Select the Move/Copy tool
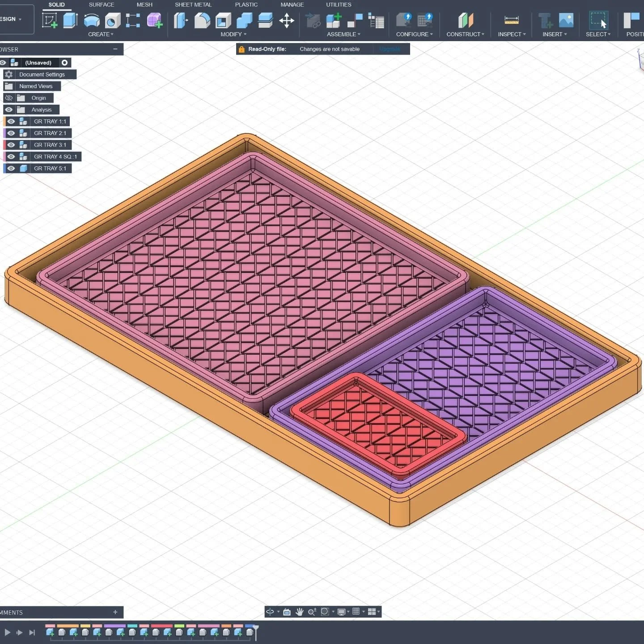The width and height of the screenshot is (644, 644). pyautogui.click(x=287, y=20)
